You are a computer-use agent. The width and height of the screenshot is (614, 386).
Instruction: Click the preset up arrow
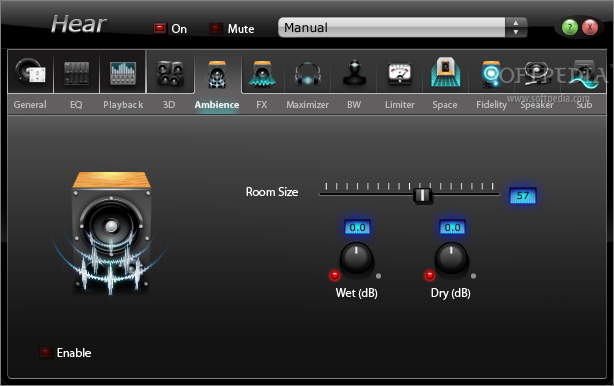[516, 23]
